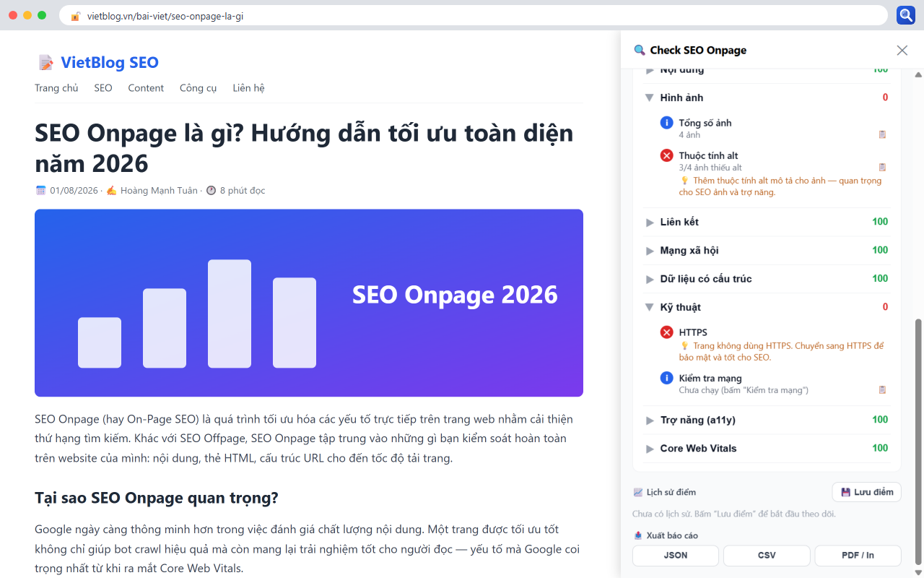Click the info icon beside Tổng số ảnh
Screen dimensions: 924x578
coord(667,123)
